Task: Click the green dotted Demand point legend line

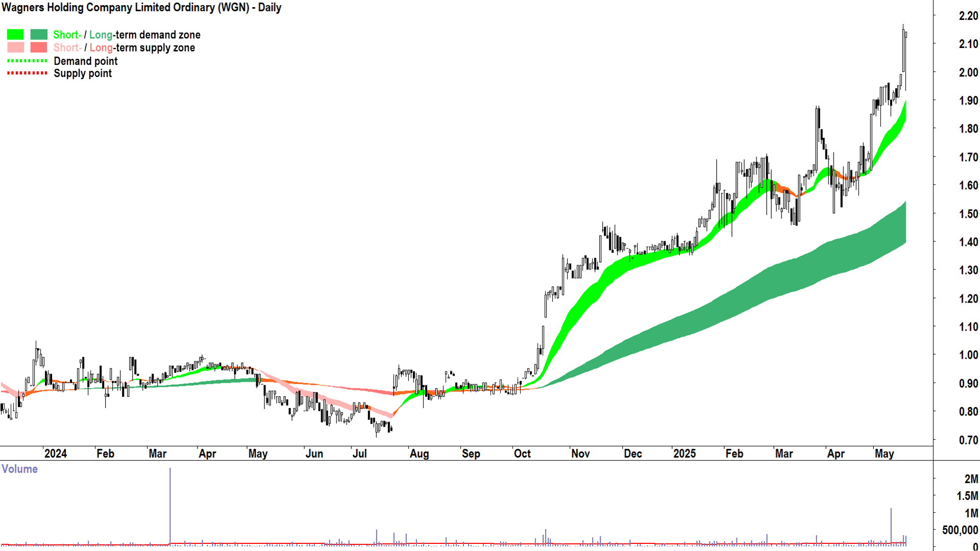Action: (x=27, y=61)
